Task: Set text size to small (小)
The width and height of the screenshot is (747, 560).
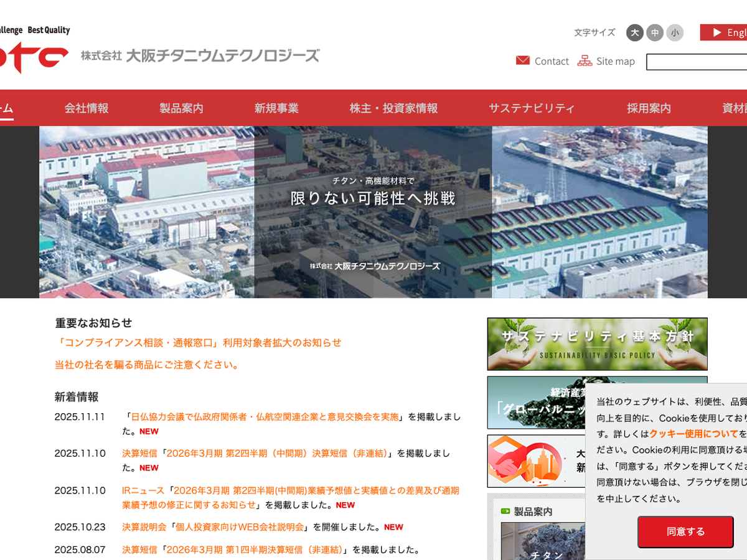Action: [x=674, y=32]
